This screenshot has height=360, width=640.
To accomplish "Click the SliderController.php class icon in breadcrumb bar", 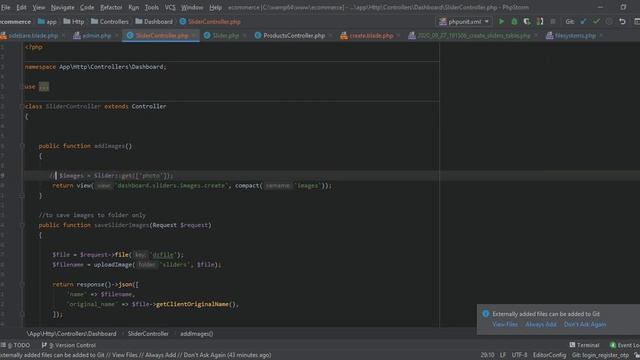I will 183,22.
